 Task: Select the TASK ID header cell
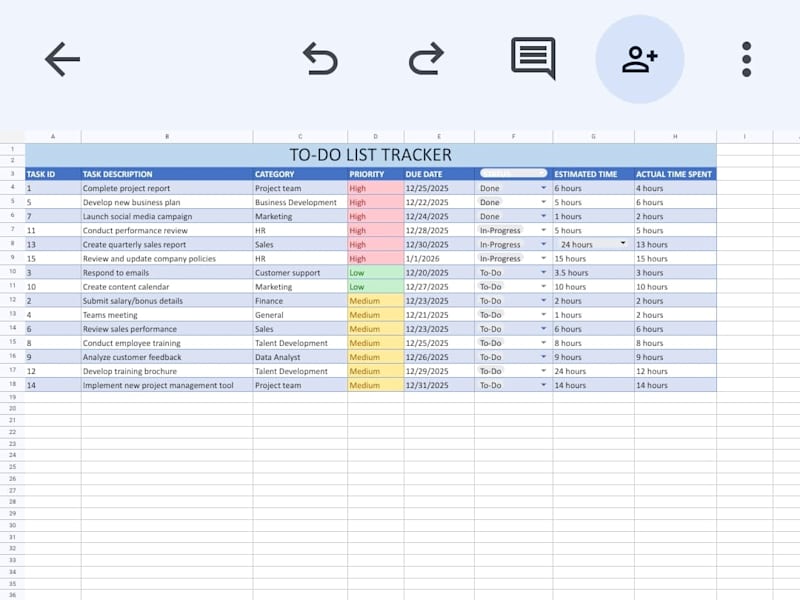(53, 174)
